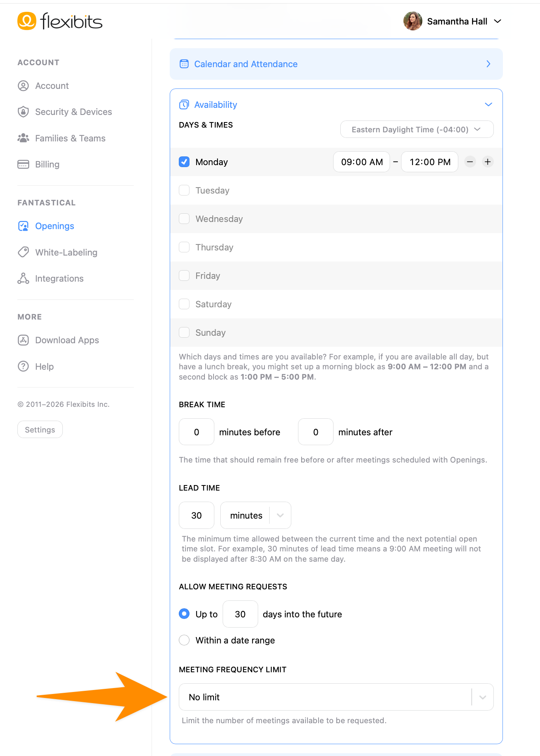
Task: Open the Eastern Daylight Time zone dropdown
Action: 417,129
